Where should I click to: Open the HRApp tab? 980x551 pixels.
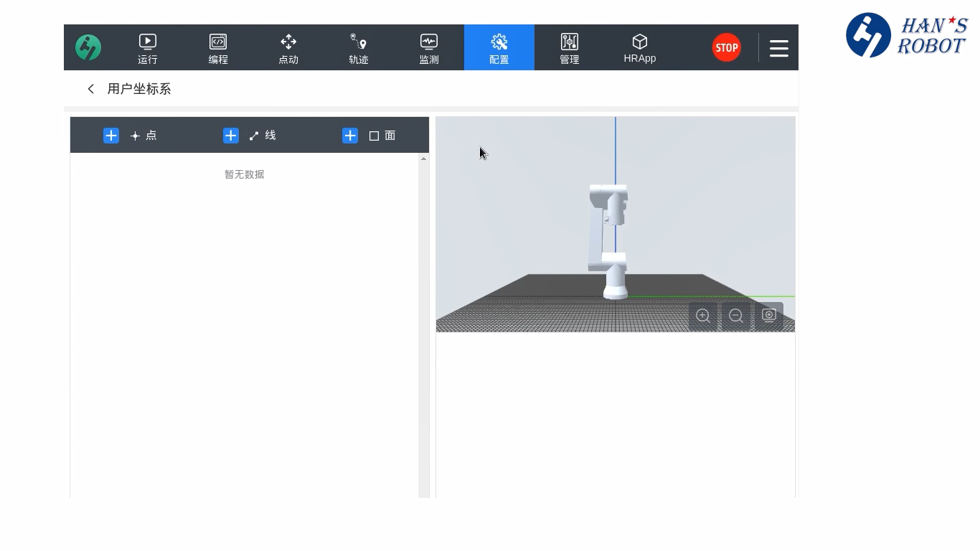(x=640, y=47)
